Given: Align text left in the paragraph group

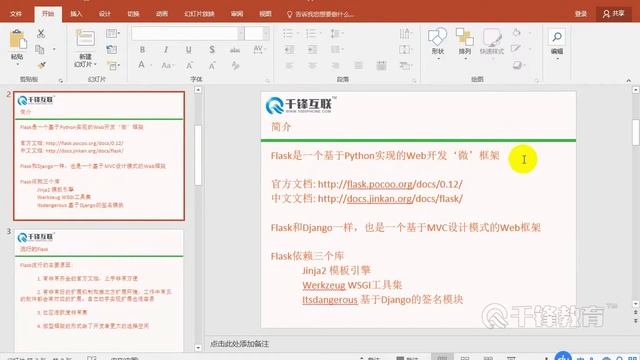Looking at the screenshot, I should click(289, 65).
